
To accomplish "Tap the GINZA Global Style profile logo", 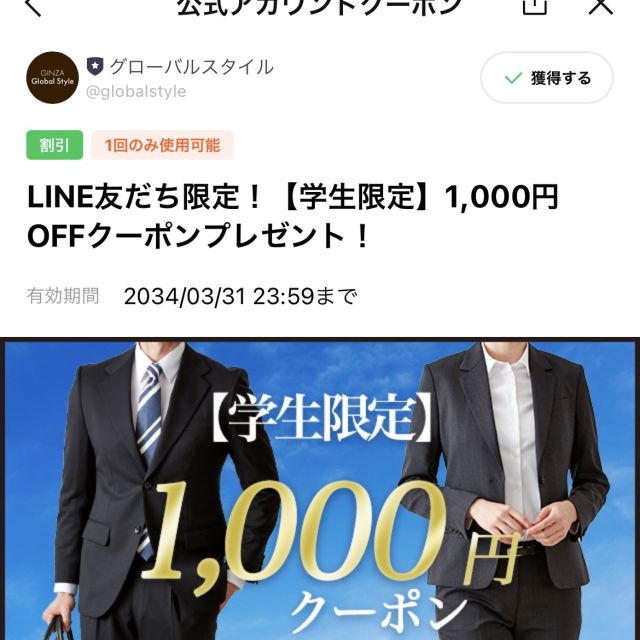I will click(x=52, y=78).
